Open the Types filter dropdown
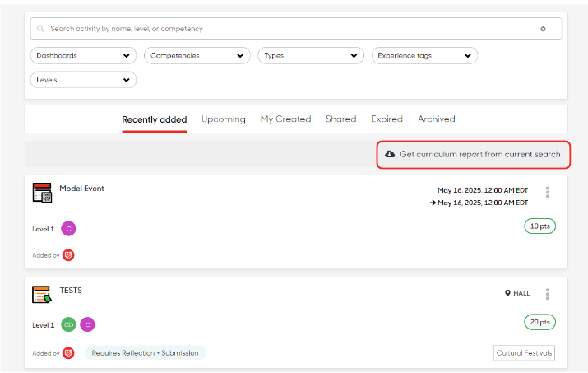The width and height of the screenshot is (588, 373). pos(311,56)
